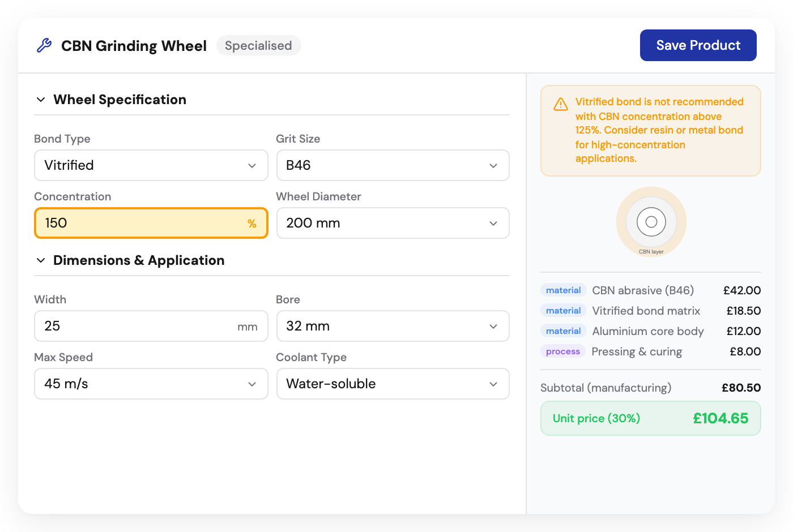Collapse the Wheel Specification section

click(x=40, y=99)
